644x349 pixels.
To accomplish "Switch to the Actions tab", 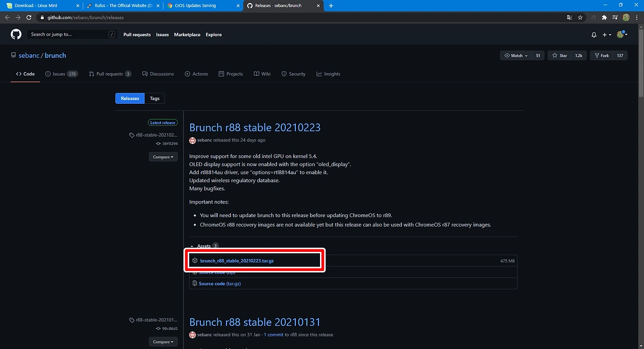I will point(196,74).
